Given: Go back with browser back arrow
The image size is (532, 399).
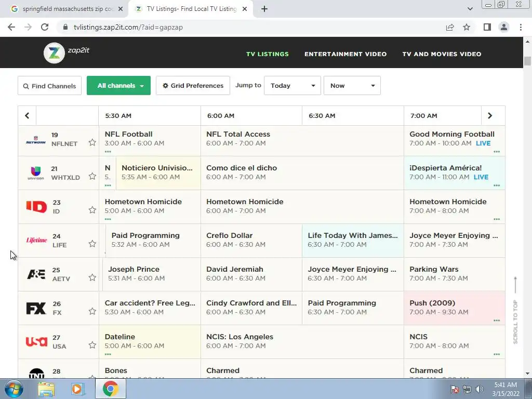Looking at the screenshot, I should click(x=11, y=27).
